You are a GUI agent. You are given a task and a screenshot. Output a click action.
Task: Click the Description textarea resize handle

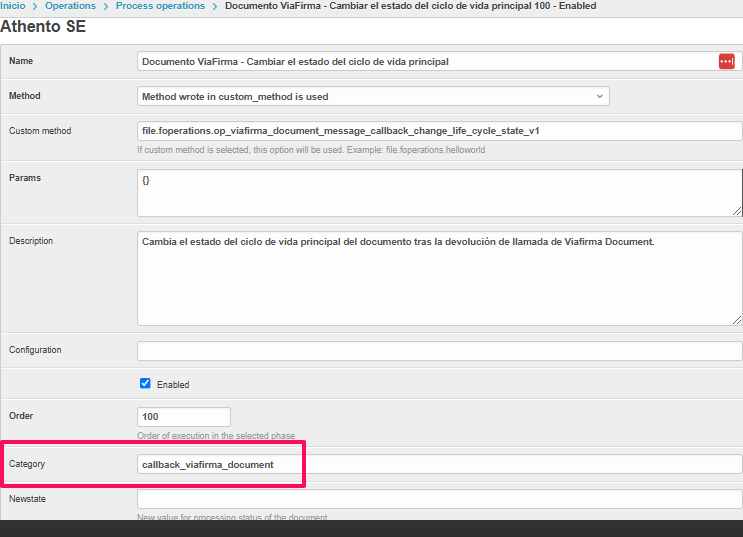(737, 320)
